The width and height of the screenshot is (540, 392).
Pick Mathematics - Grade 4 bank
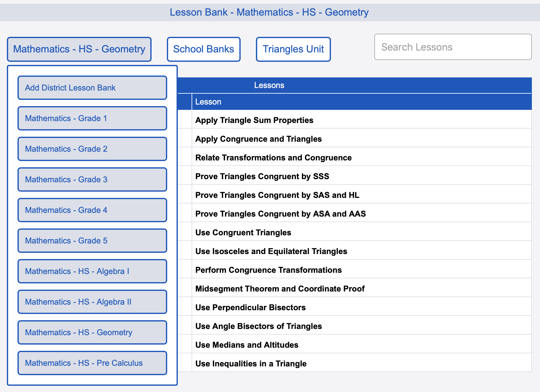pyautogui.click(x=92, y=210)
